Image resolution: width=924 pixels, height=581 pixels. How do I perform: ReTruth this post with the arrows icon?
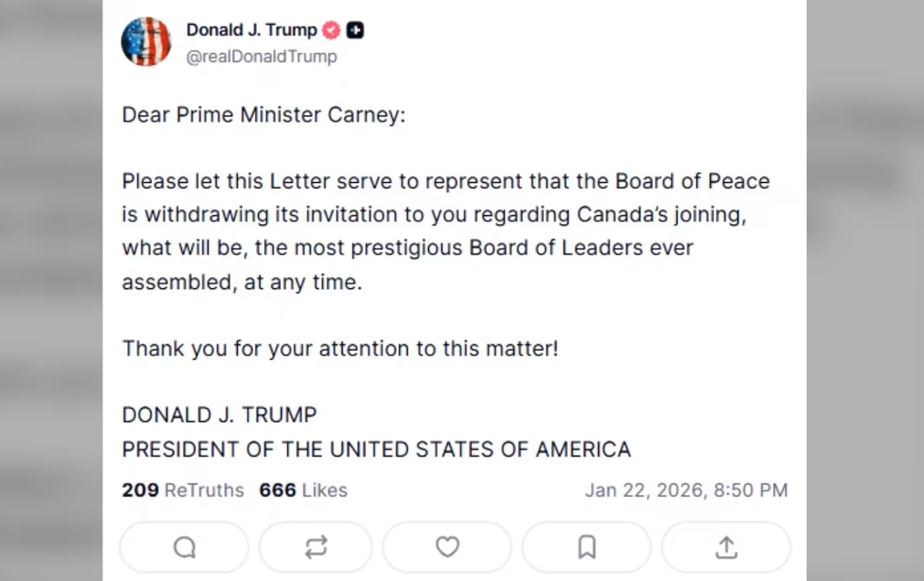pyautogui.click(x=316, y=547)
